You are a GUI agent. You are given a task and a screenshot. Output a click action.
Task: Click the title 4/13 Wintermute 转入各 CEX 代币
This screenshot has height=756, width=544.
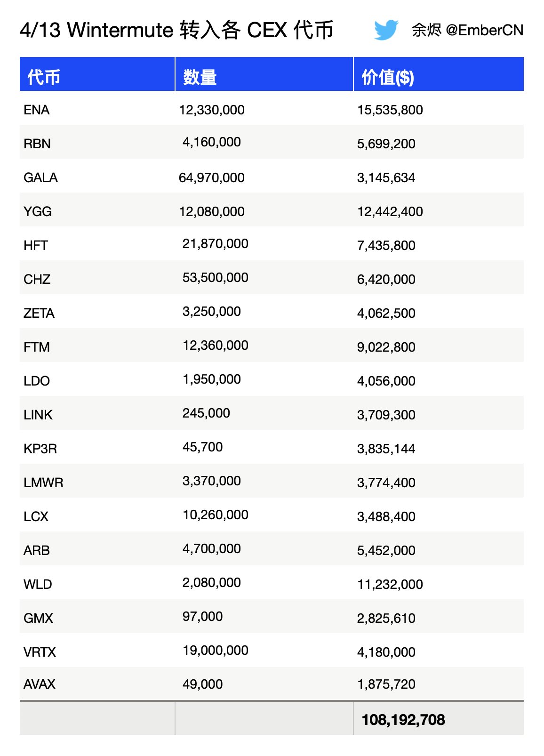pyautogui.click(x=177, y=30)
